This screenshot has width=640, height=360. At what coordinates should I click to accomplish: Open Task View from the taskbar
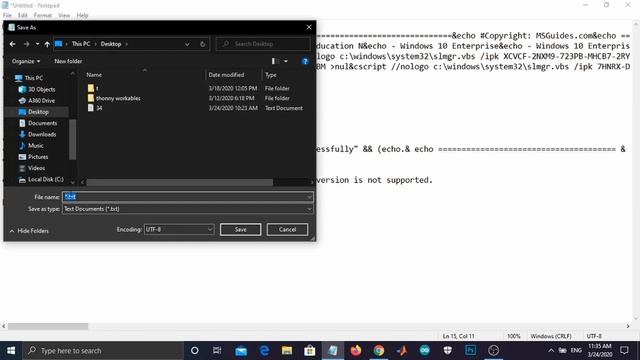[x=217, y=351]
